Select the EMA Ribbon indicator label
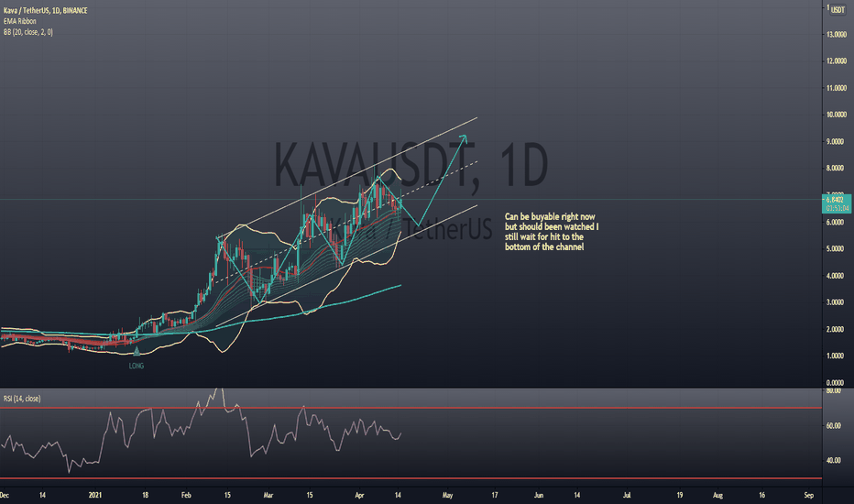The height and width of the screenshot is (504, 854). click(19, 21)
